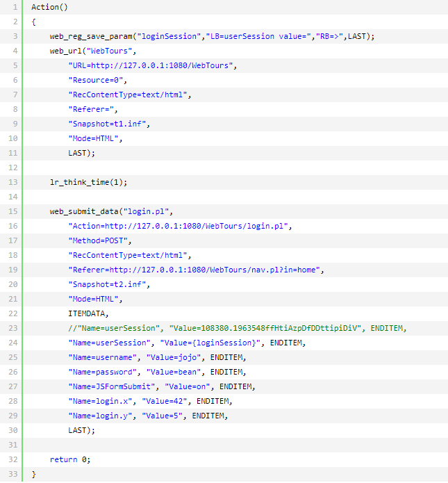
Task: Click the web_submit_data function name
Action: click(x=84, y=212)
